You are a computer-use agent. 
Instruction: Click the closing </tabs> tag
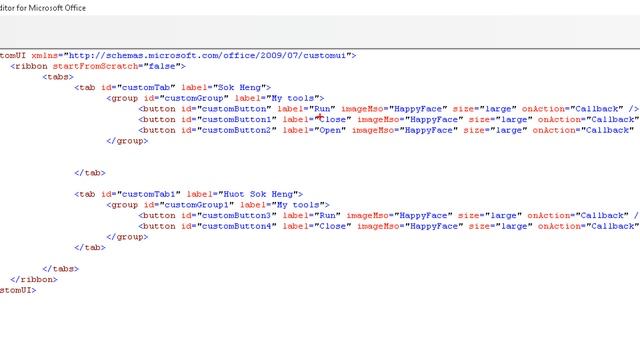click(x=60, y=269)
